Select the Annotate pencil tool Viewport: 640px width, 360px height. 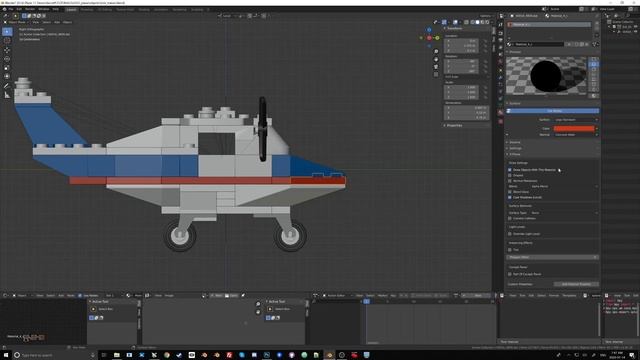[7, 86]
